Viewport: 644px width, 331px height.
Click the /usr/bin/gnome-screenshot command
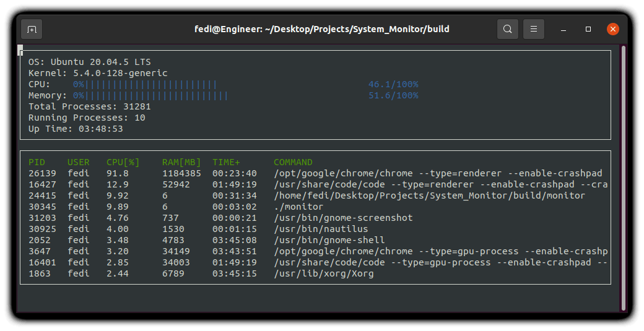click(343, 218)
